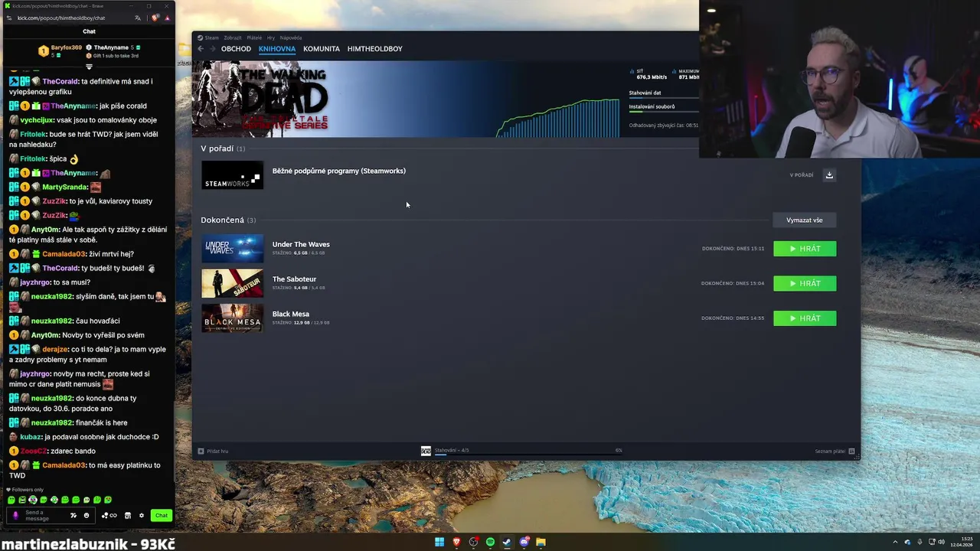Open Discord from the taskbar

[524, 542]
